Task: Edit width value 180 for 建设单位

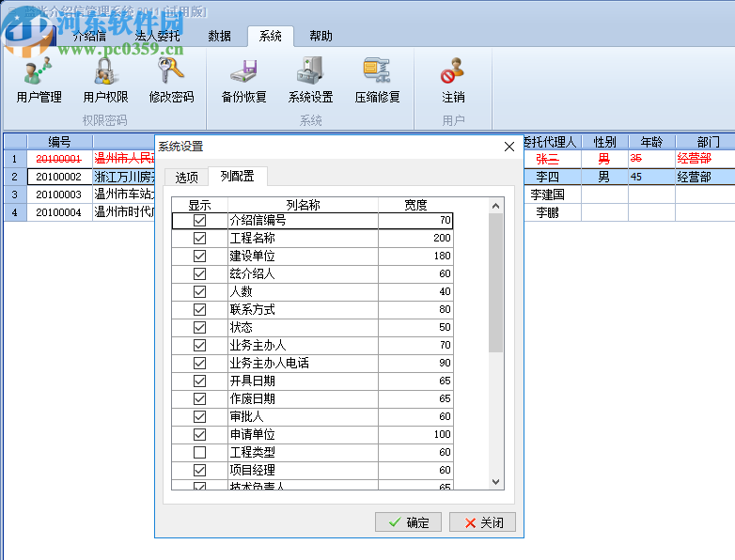Action: pos(415,256)
